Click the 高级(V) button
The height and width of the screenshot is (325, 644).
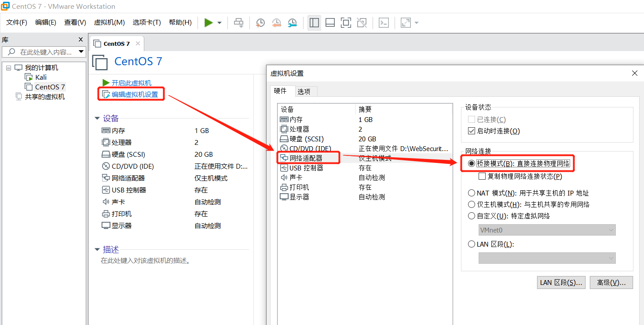pos(611,282)
